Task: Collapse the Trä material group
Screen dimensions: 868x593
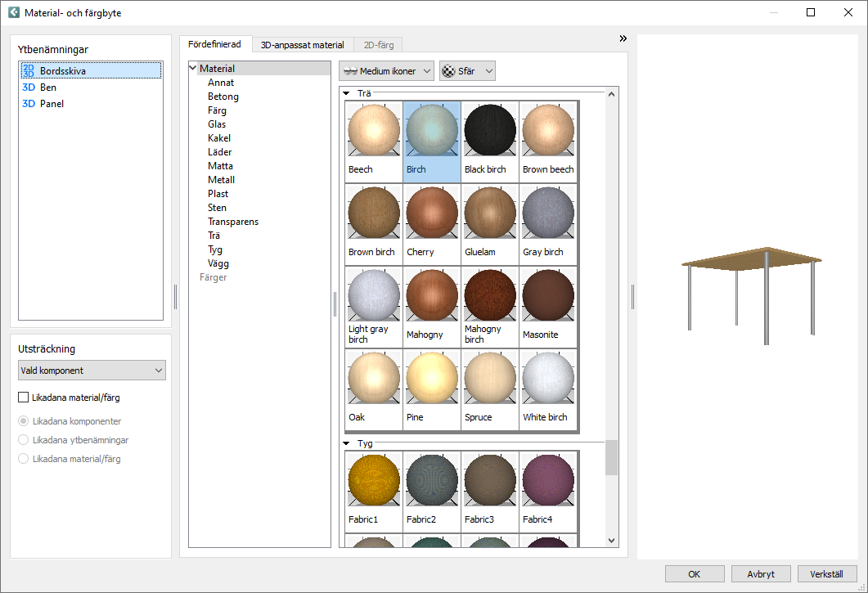Action: click(x=346, y=94)
